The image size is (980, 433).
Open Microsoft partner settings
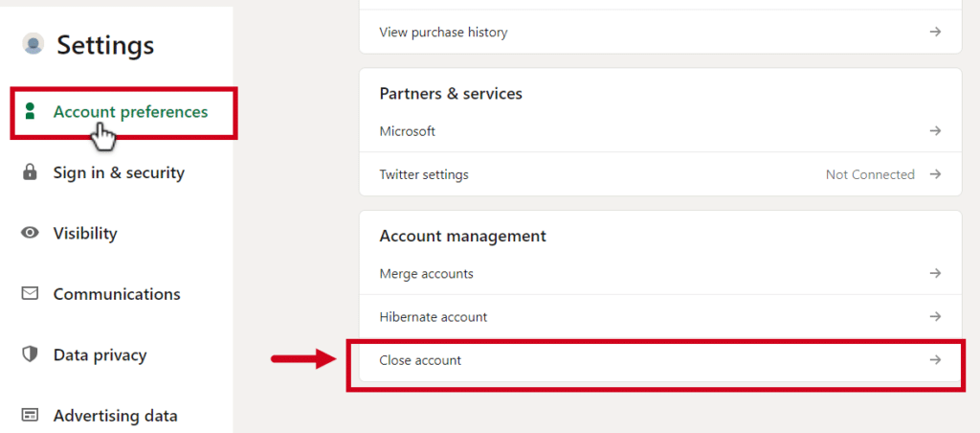[x=408, y=131]
